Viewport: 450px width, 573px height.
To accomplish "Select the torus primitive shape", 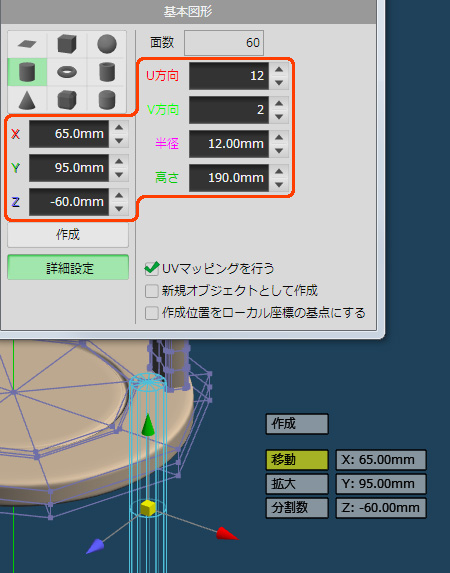I will pos(67,72).
